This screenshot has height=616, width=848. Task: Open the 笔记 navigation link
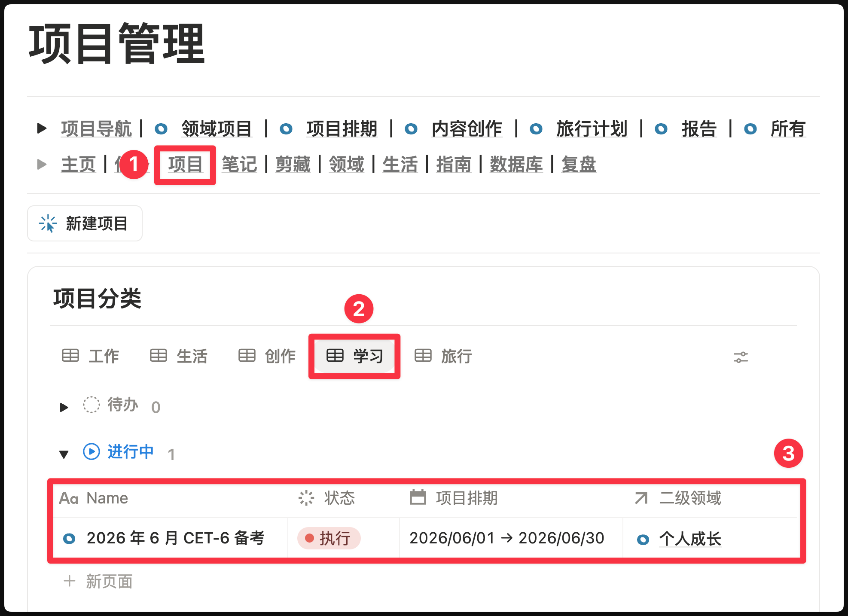(239, 165)
